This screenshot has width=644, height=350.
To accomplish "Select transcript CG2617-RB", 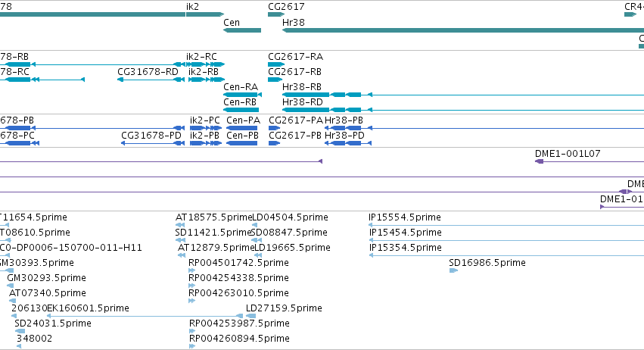I will (294, 72).
